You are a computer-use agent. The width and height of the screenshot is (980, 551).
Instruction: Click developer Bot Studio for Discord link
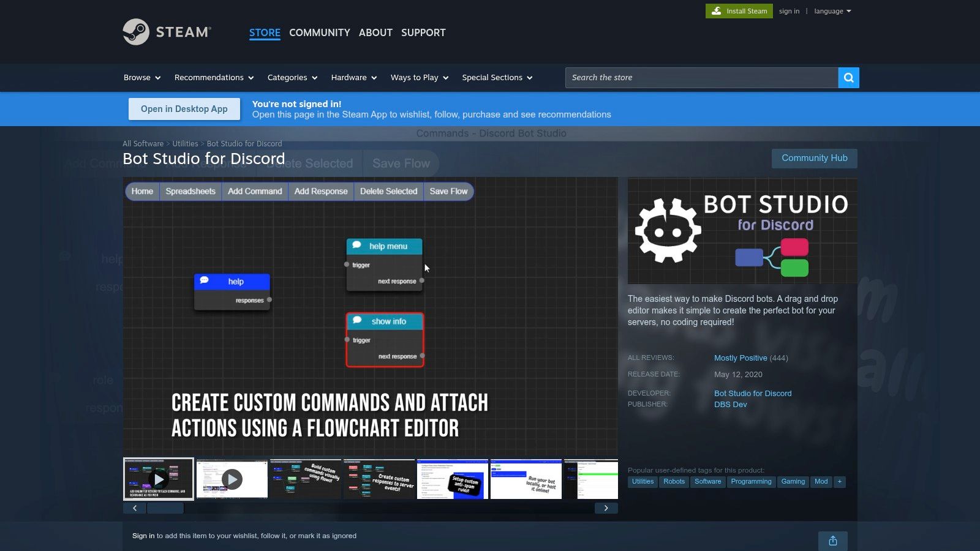753,394
